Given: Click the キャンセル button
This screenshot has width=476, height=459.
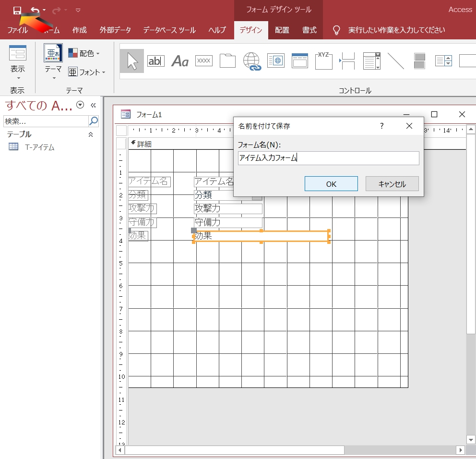Looking at the screenshot, I should click(392, 184).
